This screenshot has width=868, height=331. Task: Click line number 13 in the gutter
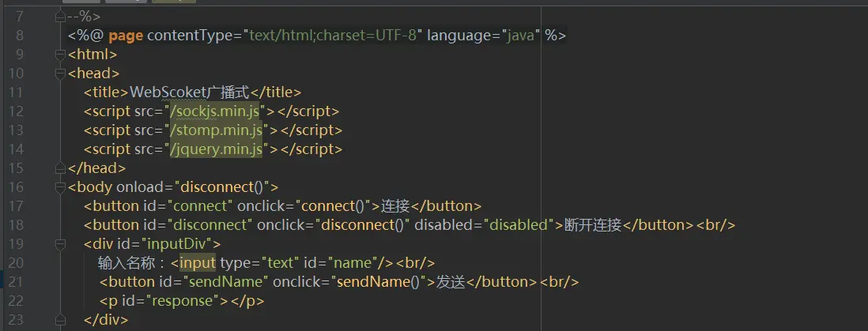(x=16, y=130)
